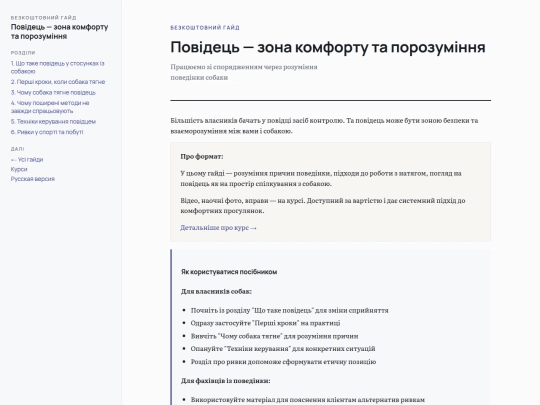Click the ДАЛІ sidebar heading

point(18,149)
